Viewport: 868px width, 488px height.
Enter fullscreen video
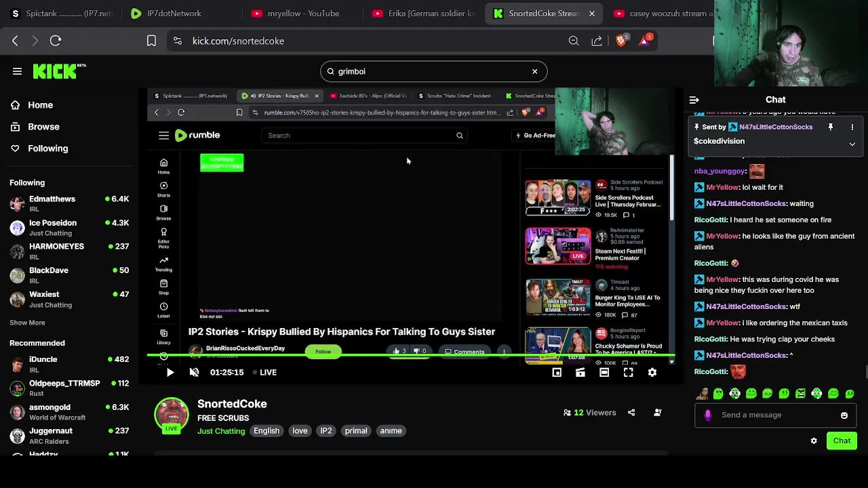tap(629, 372)
